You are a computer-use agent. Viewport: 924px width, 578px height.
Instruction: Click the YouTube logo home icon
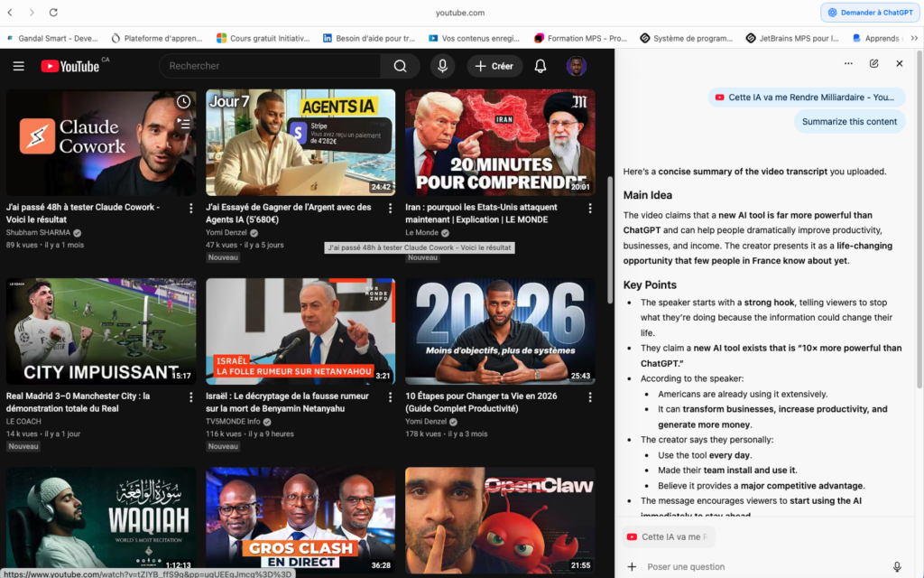(x=70, y=66)
